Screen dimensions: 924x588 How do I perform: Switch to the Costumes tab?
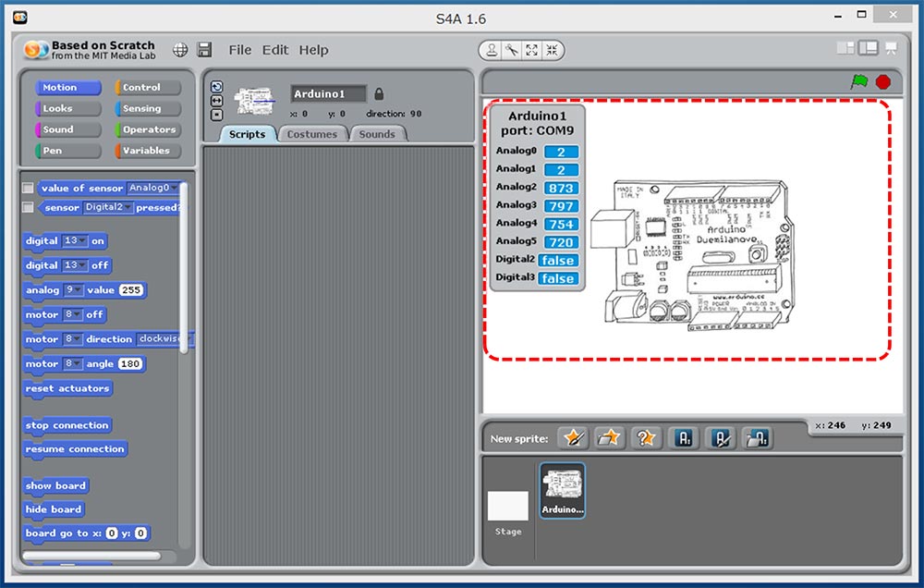(x=311, y=134)
